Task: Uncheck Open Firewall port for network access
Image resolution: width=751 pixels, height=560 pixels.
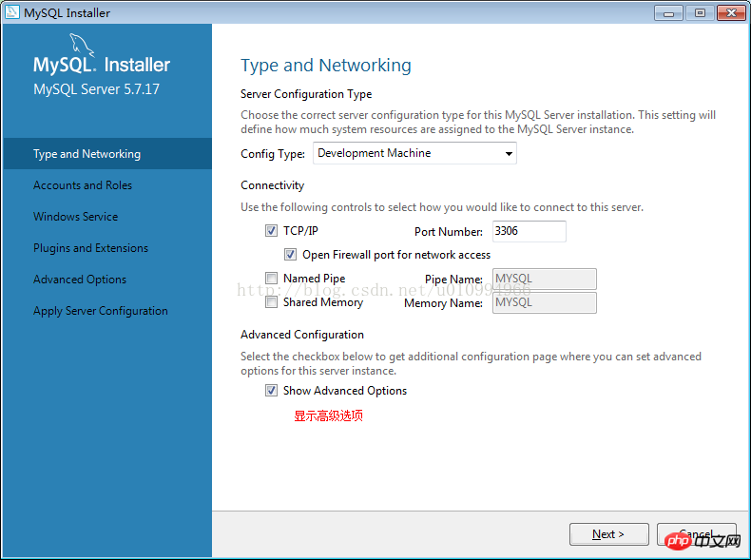Action: click(290, 255)
